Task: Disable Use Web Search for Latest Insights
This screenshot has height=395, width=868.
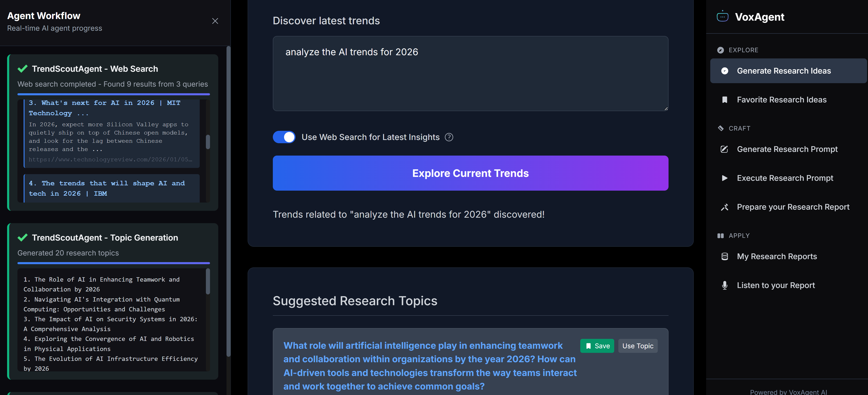Action: (x=284, y=137)
